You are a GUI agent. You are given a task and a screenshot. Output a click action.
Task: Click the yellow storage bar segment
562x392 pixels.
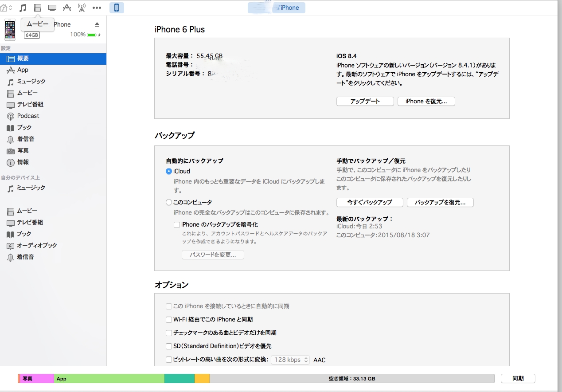pos(202,379)
